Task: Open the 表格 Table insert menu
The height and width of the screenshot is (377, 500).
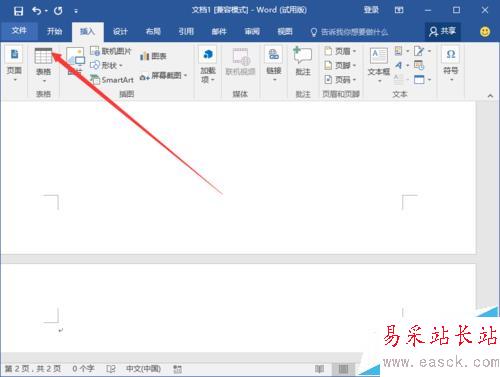Action: point(44,65)
